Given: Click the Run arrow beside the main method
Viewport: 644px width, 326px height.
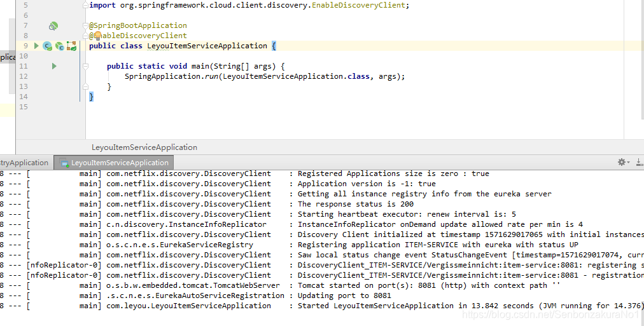Looking at the screenshot, I should 54,66.
